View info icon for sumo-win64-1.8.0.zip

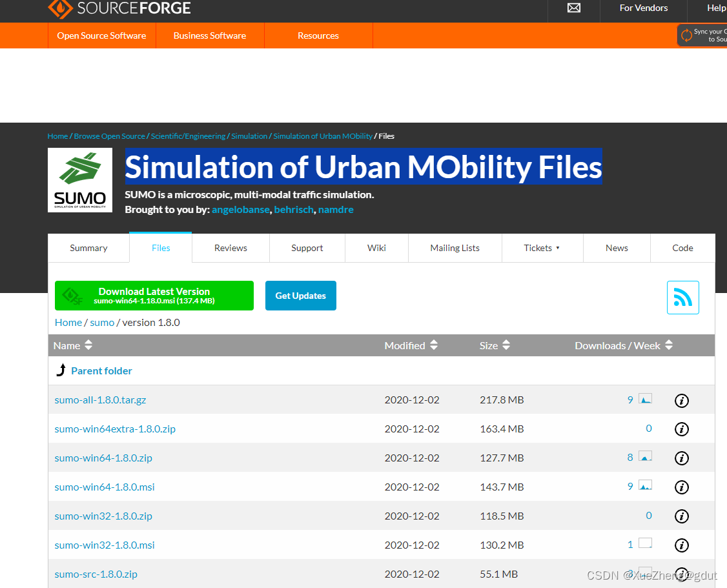[x=681, y=458]
